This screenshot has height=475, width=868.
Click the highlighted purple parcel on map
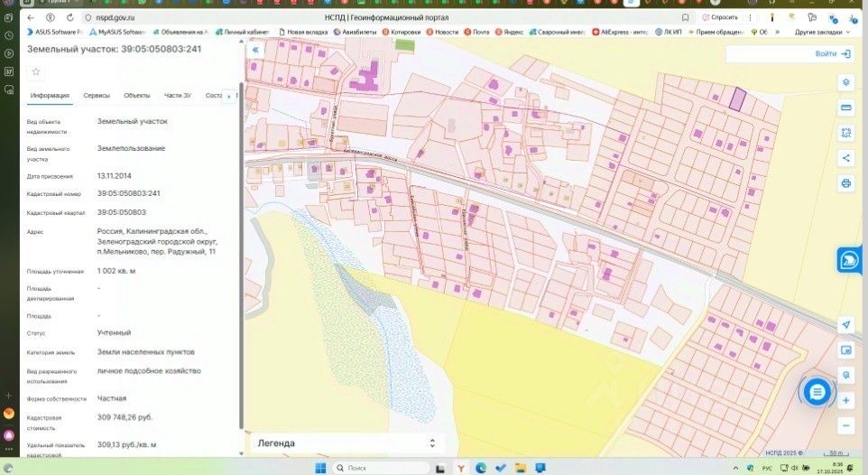737,99
